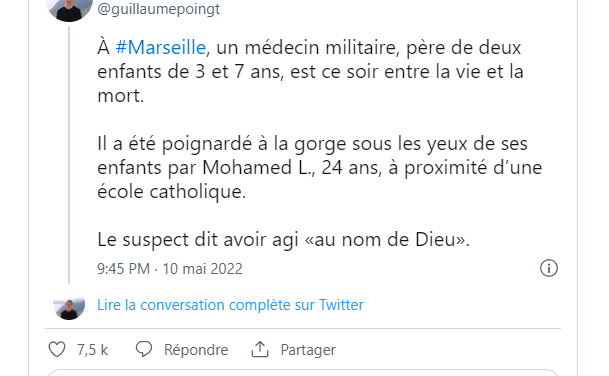Visit the @guillaumepoingt handle

coord(158,9)
